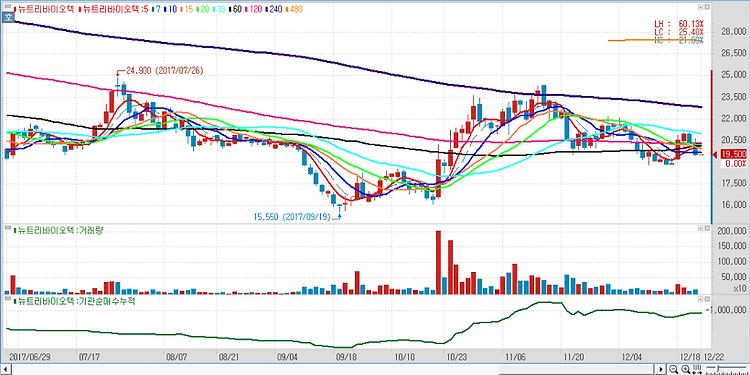Click left top-corner icon of volume panel
This screenshot has width=750, height=375.
pos(8,228)
